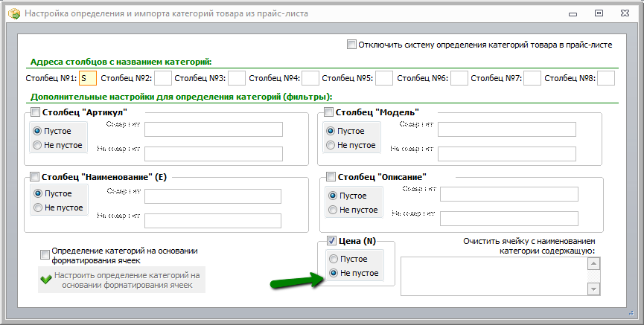644x325 pixels.
Task: Enable the Столбец "Артикул" filter checkbox
Action: pyautogui.click(x=35, y=112)
